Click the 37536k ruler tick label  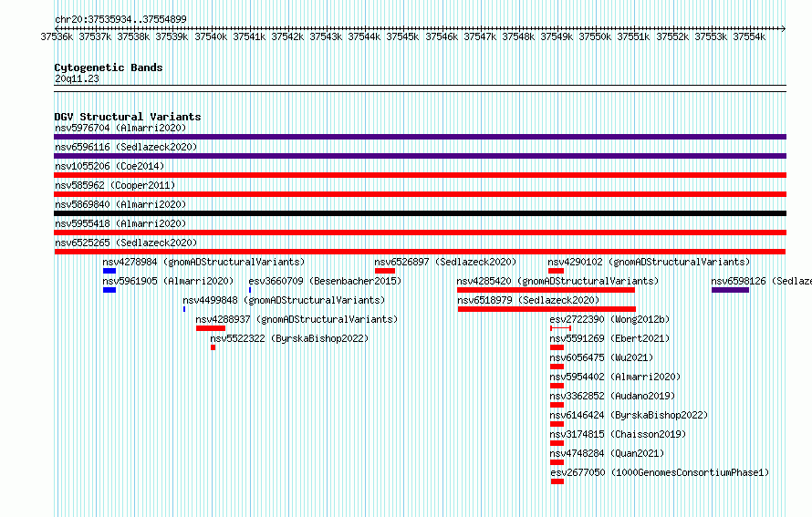(57, 36)
